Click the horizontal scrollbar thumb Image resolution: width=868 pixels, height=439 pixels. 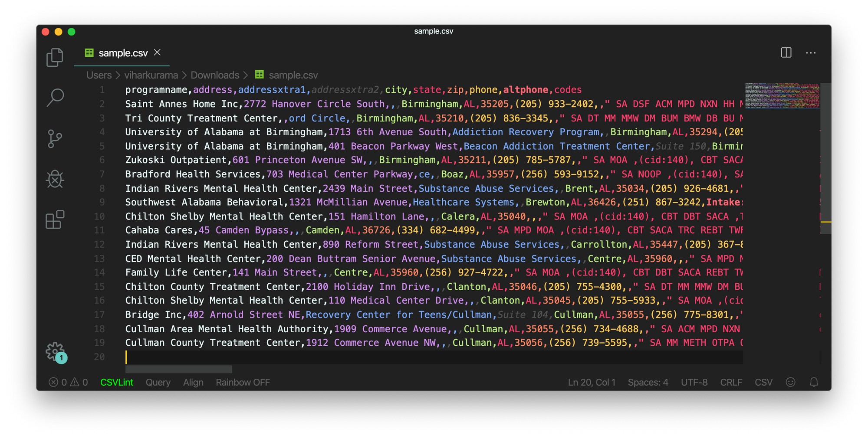tap(178, 369)
